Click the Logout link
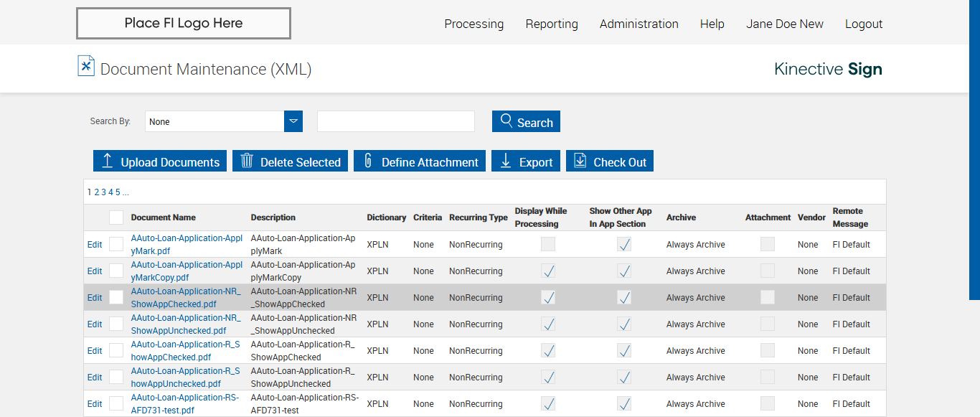The image size is (980, 417). 863,24
